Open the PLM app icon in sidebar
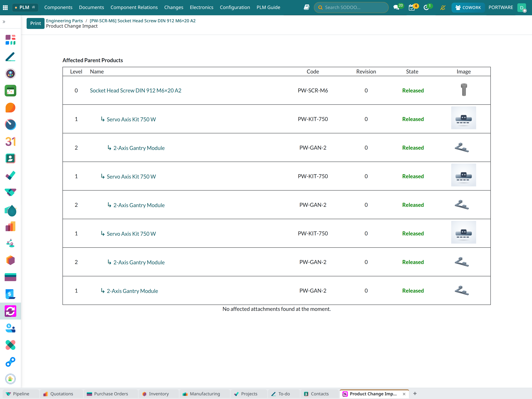The height and width of the screenshot is (399, 532). tap(10, 311)
